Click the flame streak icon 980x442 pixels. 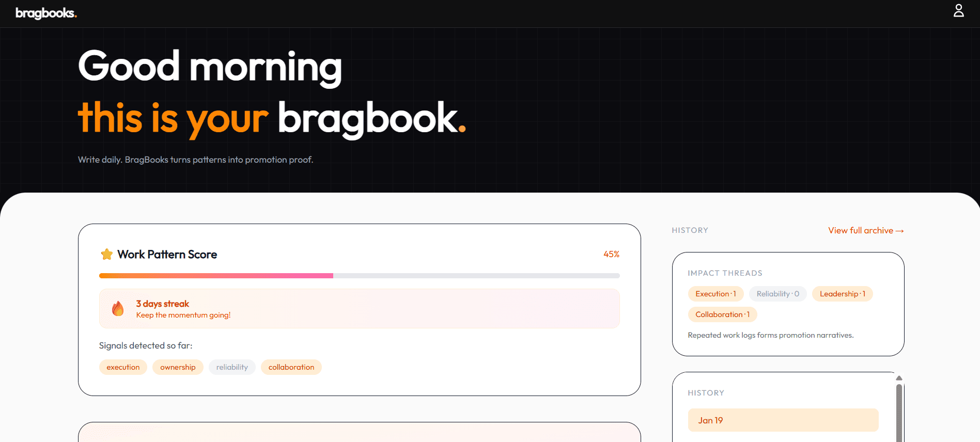click(x=118, y=309)
